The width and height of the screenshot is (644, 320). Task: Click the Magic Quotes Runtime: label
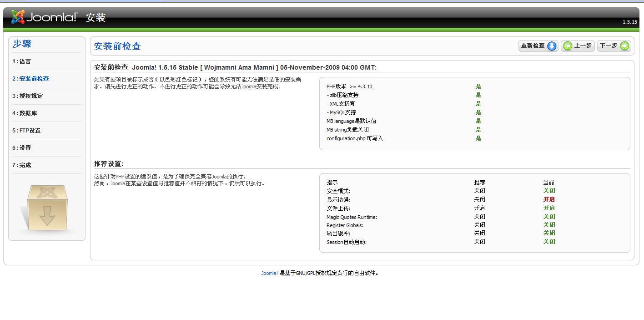coord(352,217)
